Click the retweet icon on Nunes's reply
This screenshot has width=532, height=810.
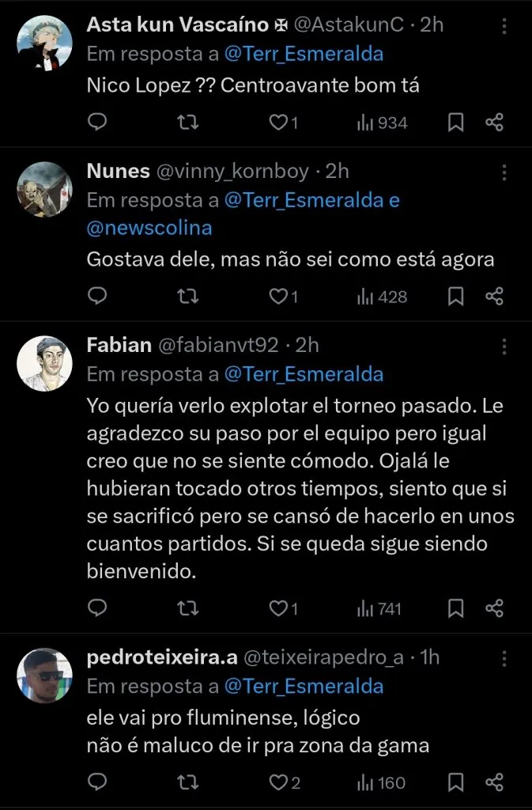tap(188, 297)
